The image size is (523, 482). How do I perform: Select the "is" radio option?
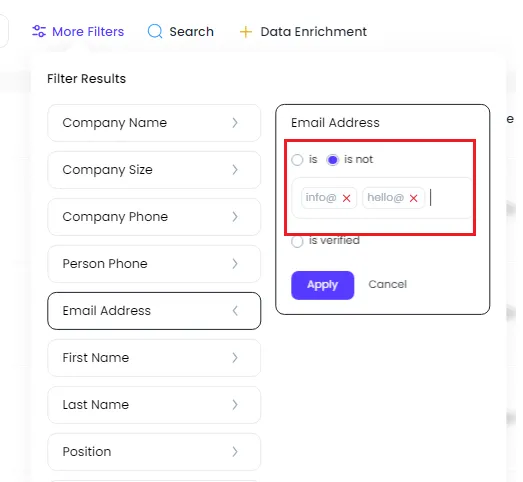297,160
